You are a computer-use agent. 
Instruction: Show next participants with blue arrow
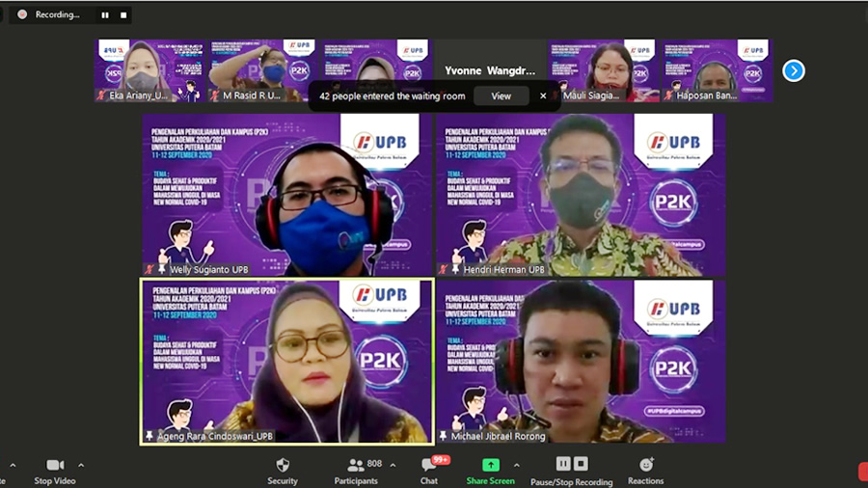[793, 70]
